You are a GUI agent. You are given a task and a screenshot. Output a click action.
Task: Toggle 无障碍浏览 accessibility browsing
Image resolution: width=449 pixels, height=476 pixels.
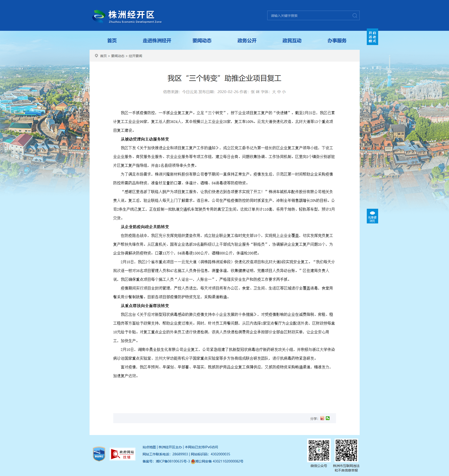pos(372,216)
